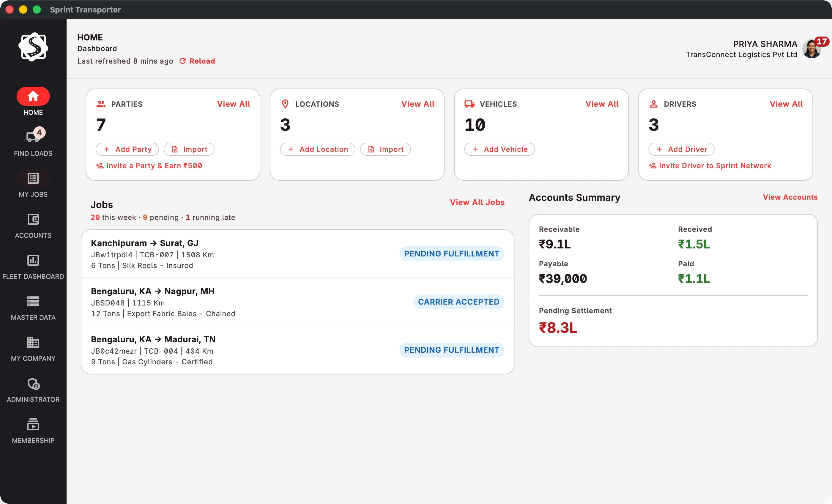The width and height of the screenshot is (832, 504).
Task: Click the Drivers person icon
Action: pyautogui.click(x=654, y=104)
